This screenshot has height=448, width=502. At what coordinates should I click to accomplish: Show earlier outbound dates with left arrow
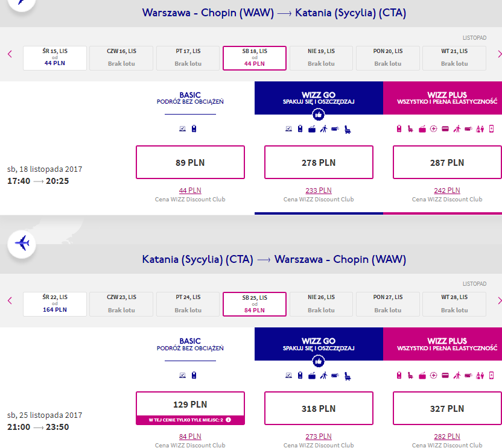pos(10,54)
